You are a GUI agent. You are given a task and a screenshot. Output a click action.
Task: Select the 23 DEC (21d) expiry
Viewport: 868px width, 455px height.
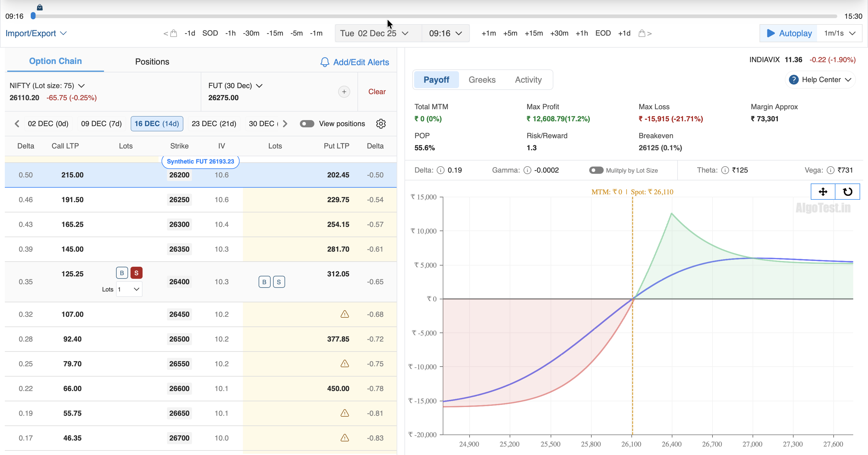coord(214,124)
